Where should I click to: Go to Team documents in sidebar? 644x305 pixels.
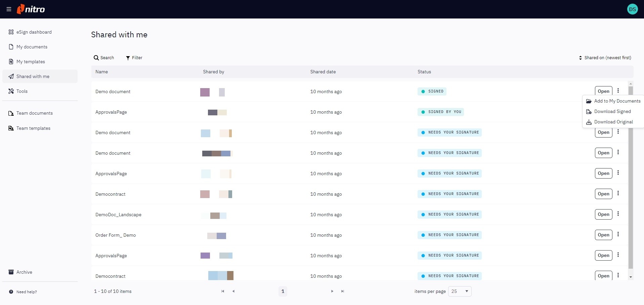[34, 113]
